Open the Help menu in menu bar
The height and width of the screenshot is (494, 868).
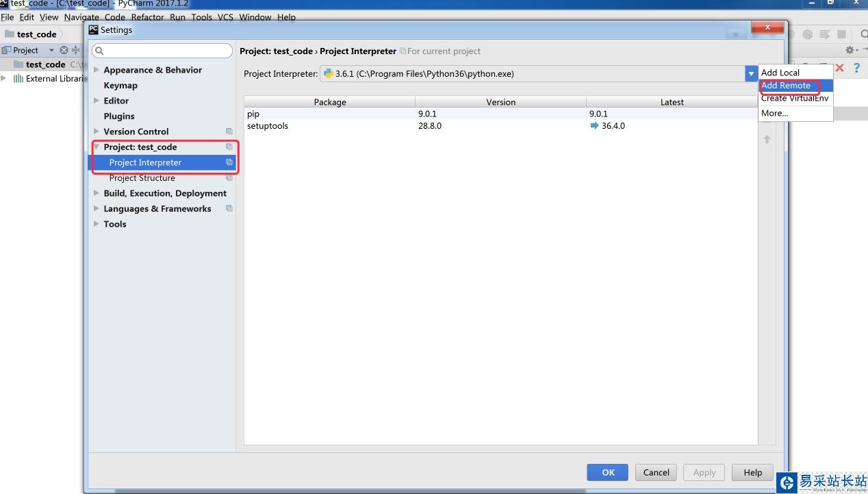[x=286, y=17]
